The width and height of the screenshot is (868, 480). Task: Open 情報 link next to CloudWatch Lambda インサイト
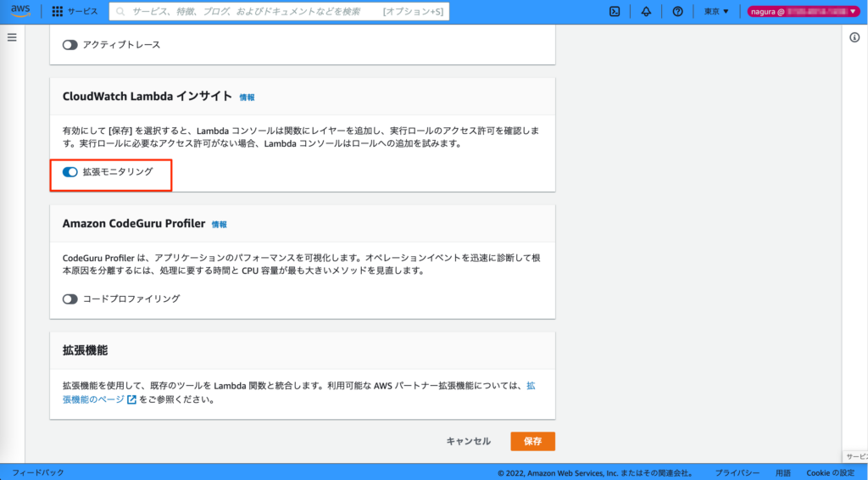pos(247,98)
